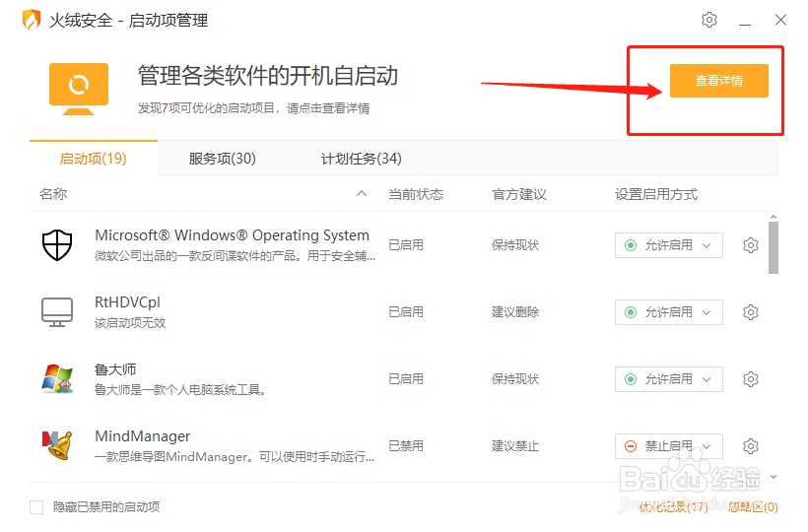808x532 pixels.
Task: Click the orange startup monitor icon
Action: 78,89
